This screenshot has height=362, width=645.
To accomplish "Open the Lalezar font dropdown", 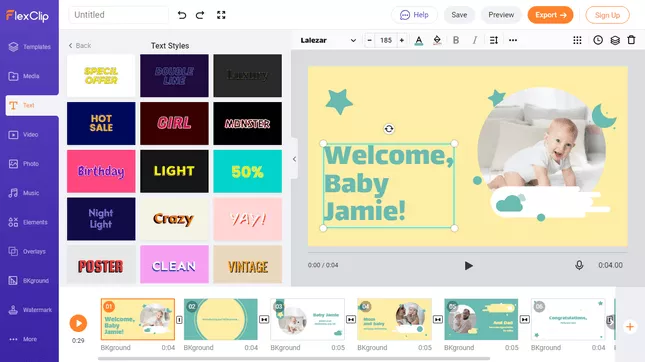I will (x=328, y=40).
